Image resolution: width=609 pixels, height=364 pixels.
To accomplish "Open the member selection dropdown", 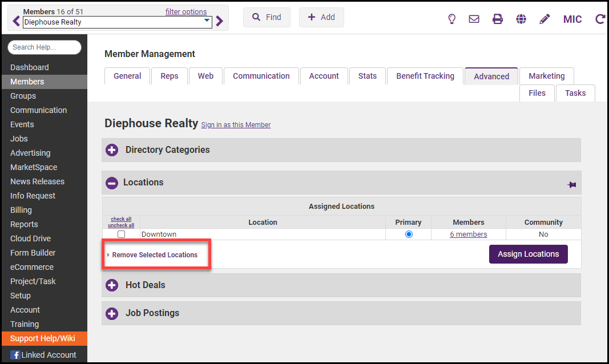I will pyautogui.click(x=207, y=22).
